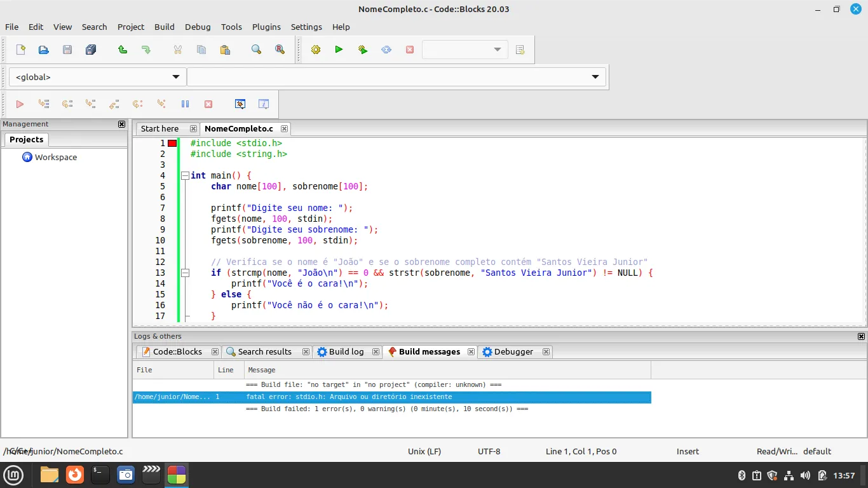The image size is (868, 488).
Task: Toggle the red marker on line 1
Action: [x=172, y=144]
